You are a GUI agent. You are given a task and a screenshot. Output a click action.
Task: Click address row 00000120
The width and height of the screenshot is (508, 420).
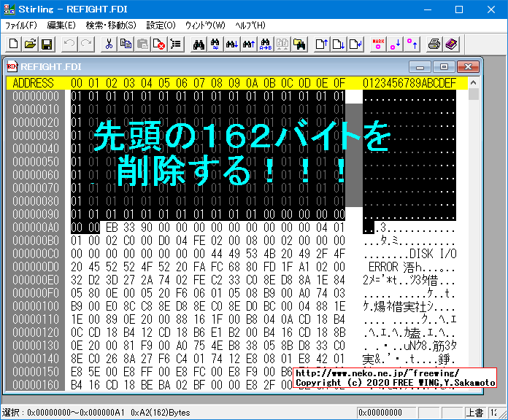36,332
